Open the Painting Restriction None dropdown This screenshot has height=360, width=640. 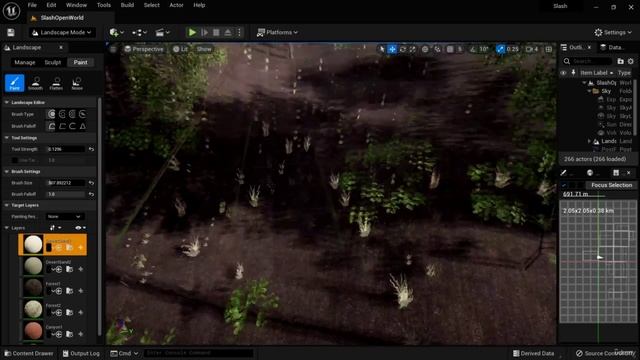pyautogui.click(x=65, y=216)
